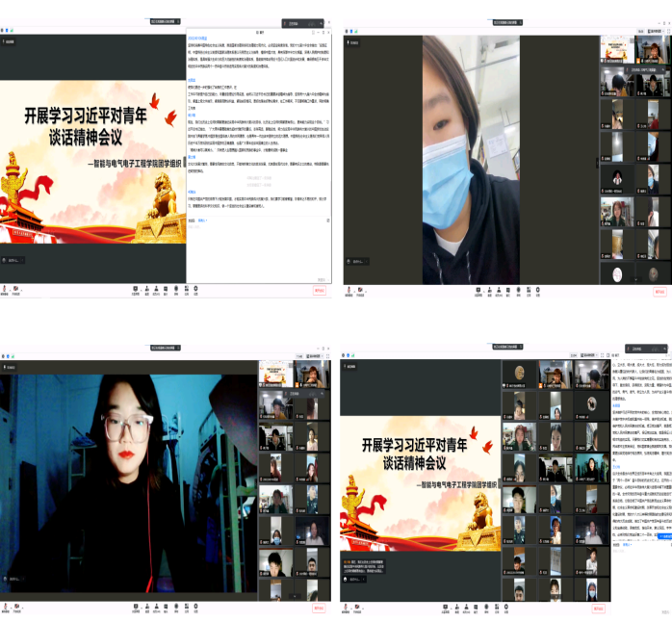Image resolution: width=672 pixels, height=622 pixels.
Task: Click the invite icon in bottom-left meeting toolbar
Action: pos(146,607)
